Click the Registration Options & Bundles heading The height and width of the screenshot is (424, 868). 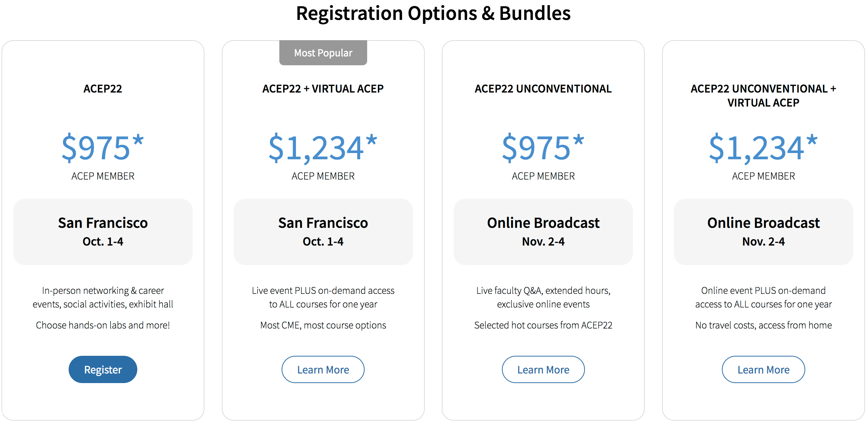pyautogui.click(x=433, y=14)
